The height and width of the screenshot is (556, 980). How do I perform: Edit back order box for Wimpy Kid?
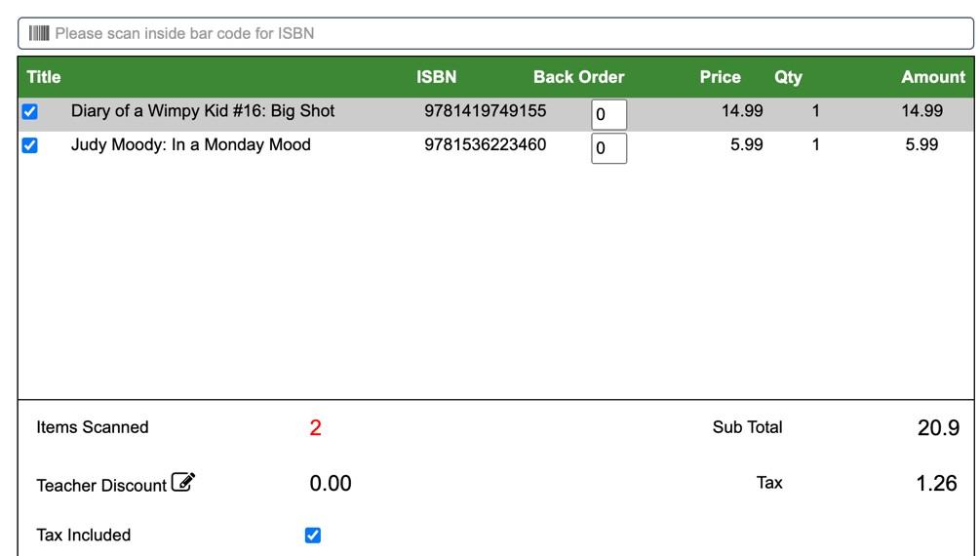point(608,114)
